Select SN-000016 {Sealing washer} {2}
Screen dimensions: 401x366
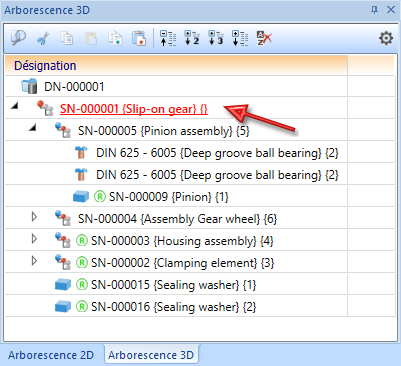point(176,307)
